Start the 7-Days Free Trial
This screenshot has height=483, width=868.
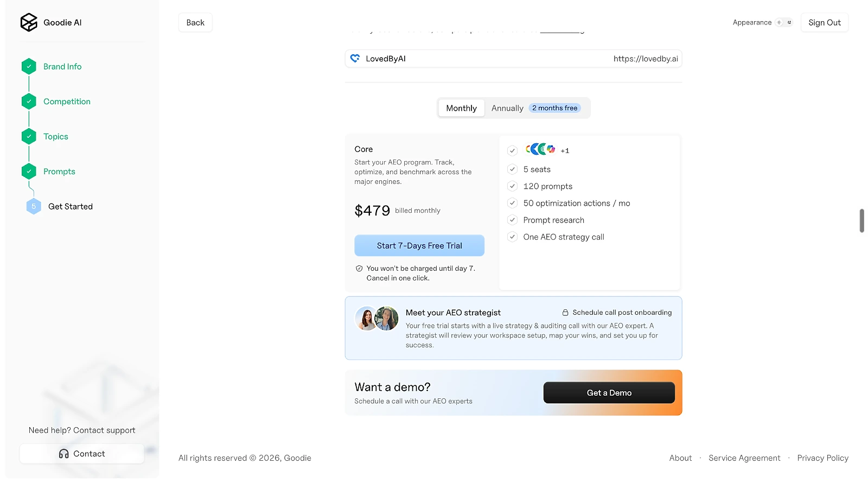click(419, 245)
